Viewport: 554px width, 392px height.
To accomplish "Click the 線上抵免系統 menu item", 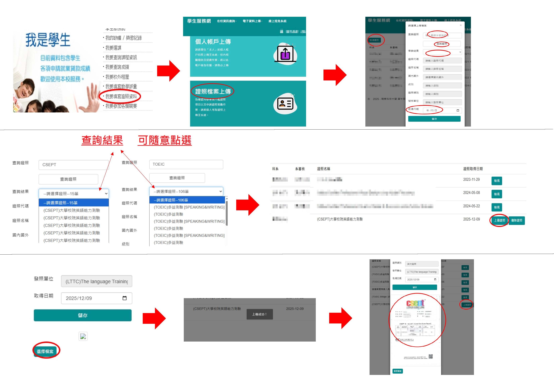I will pos(277,21).
